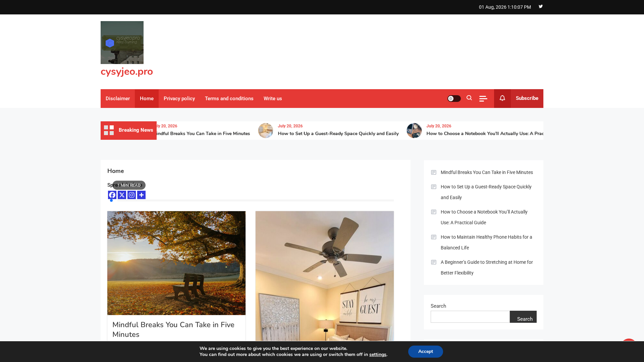Click the 1 MIN READ badge
Viewport: 644px width, 362px height.
coord(129,185)
